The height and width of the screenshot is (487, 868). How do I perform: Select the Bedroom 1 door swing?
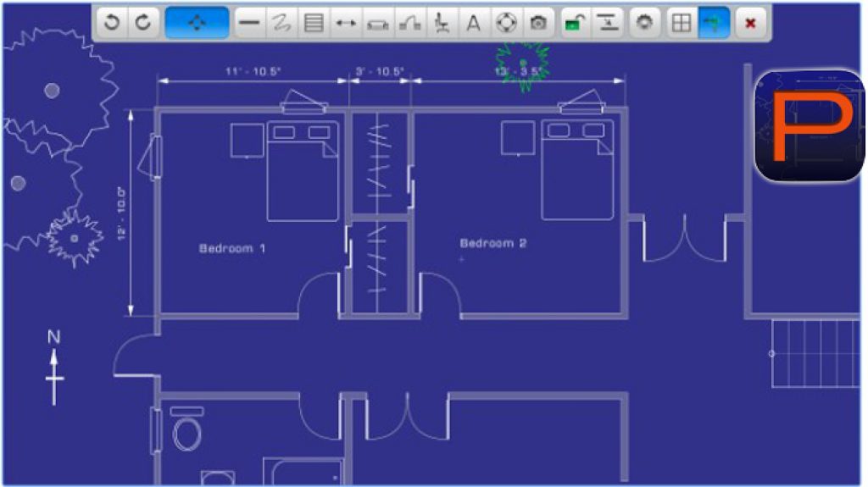(x=320, y=295)
